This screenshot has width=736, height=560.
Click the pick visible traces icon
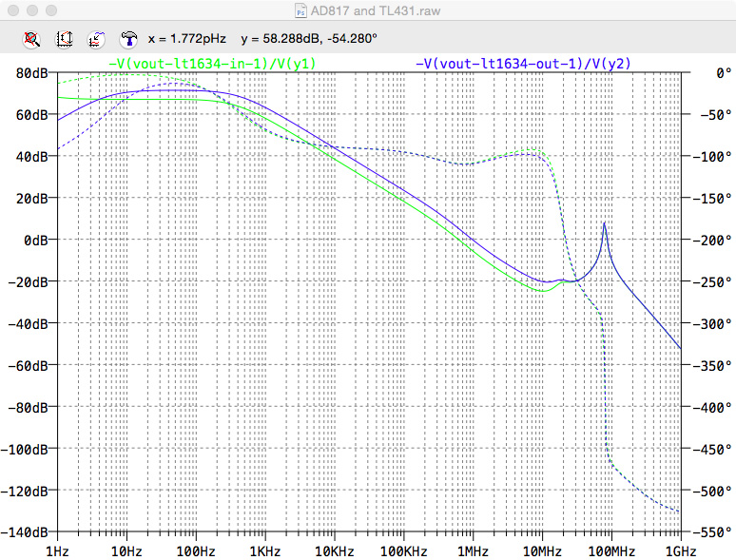96,39
